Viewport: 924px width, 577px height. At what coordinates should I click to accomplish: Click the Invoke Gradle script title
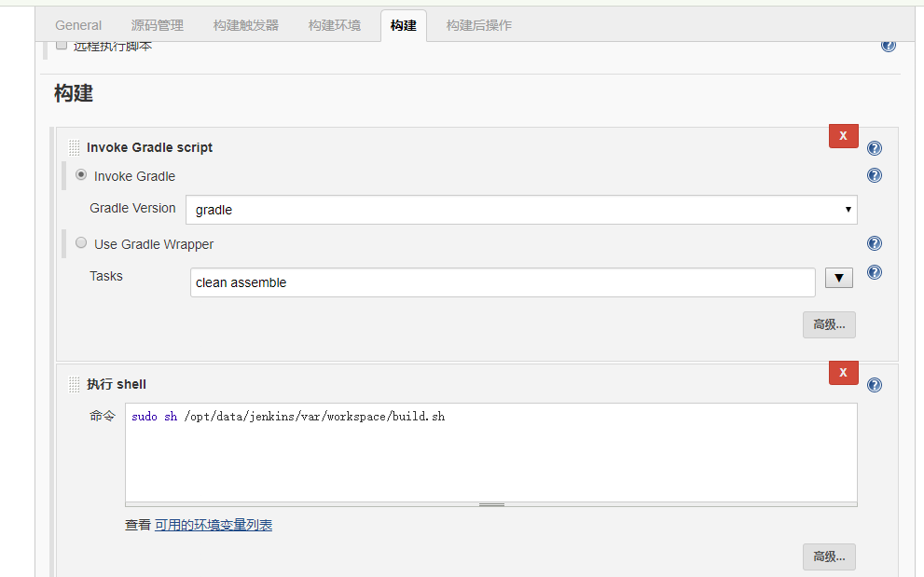[x=150, y=147]
